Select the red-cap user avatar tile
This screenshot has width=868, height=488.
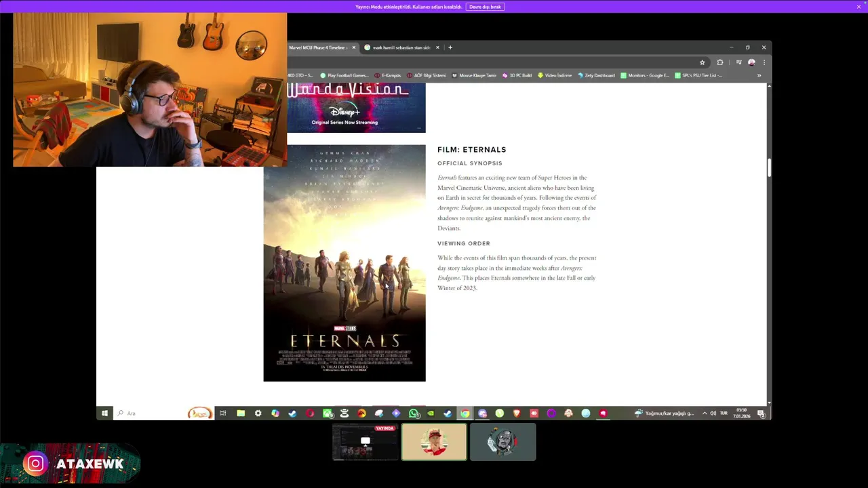[434, 442]
